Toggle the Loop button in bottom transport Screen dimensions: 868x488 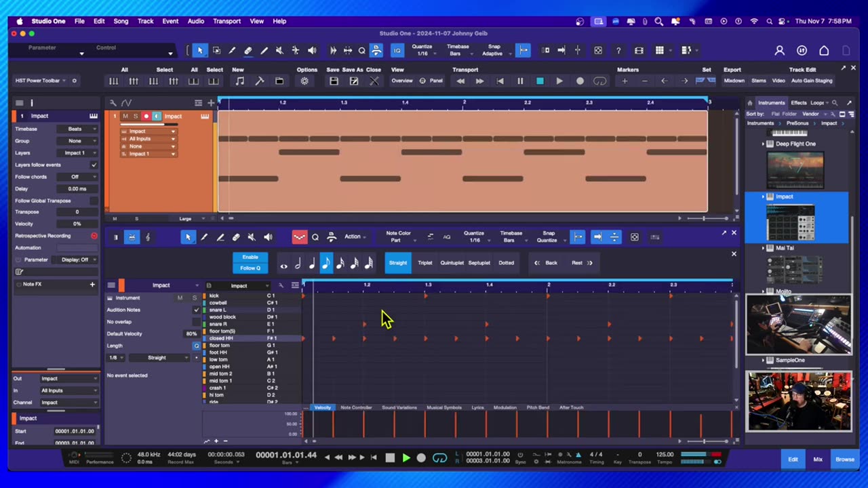coord(439,457)
